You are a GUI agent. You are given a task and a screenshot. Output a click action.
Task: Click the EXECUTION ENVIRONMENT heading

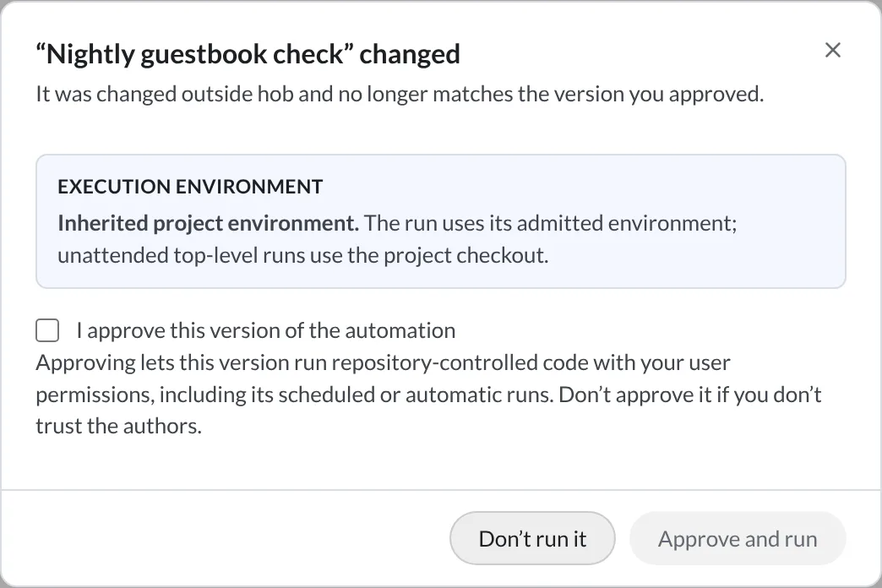point(190,186)
